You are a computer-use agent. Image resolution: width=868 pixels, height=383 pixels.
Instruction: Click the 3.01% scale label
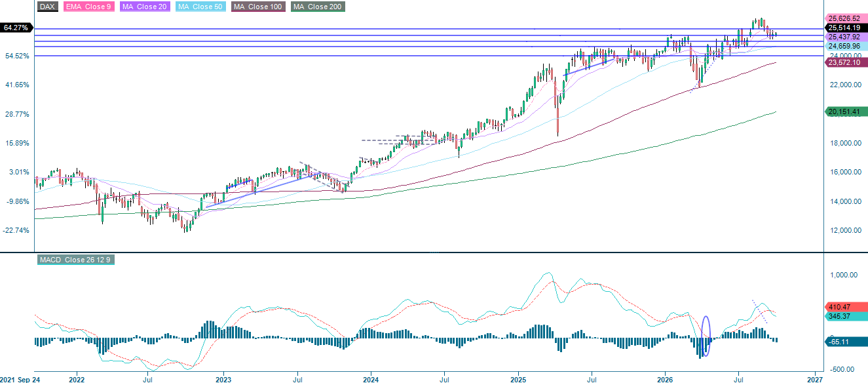[x=18, y=172]
